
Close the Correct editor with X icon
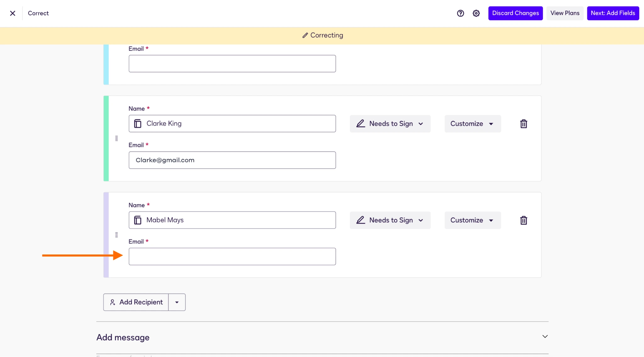click(x=13, y=13)
